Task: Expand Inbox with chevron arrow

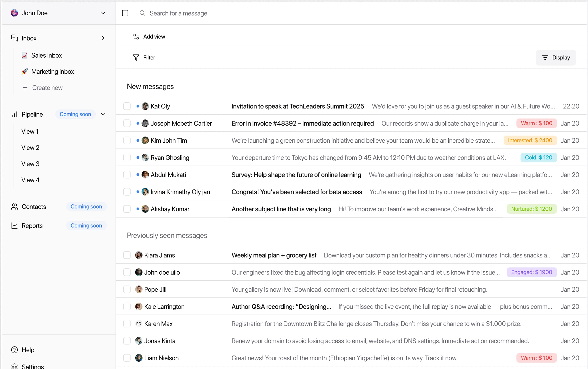Action: click(x=103, y=38)
